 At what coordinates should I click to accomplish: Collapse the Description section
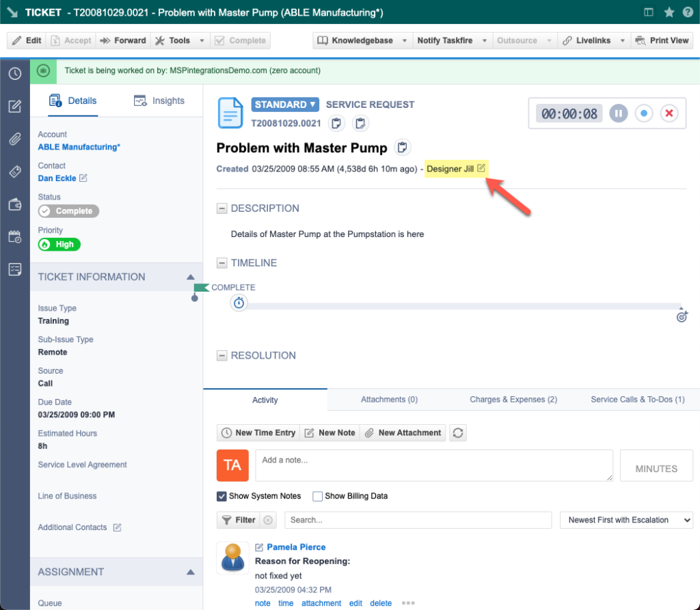pyautogui.click(x=221, y=208)
